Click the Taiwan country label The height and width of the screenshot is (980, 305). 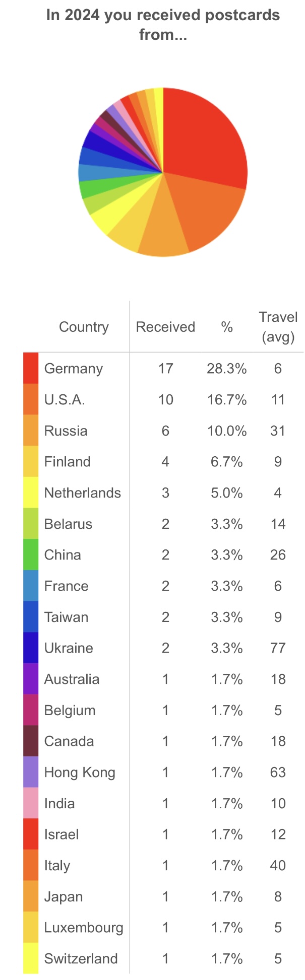(66, 617)
